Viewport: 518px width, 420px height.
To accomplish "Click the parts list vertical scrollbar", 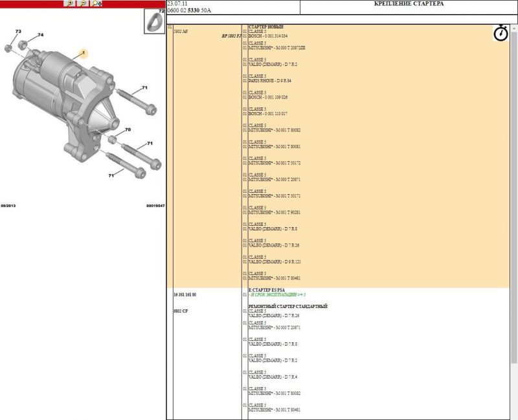I will click(x=513, y=220).
